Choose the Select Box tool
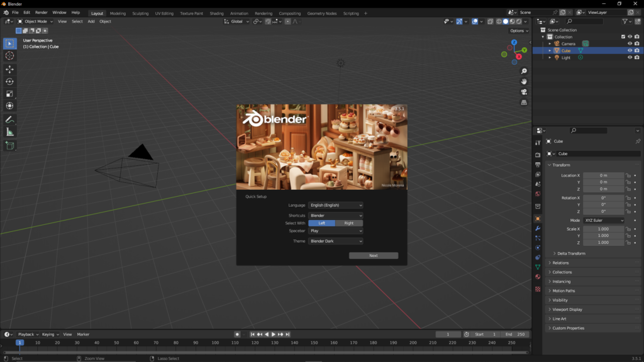Image resolution: width=644 pixels, height=362 pixels. coord(9,43)
